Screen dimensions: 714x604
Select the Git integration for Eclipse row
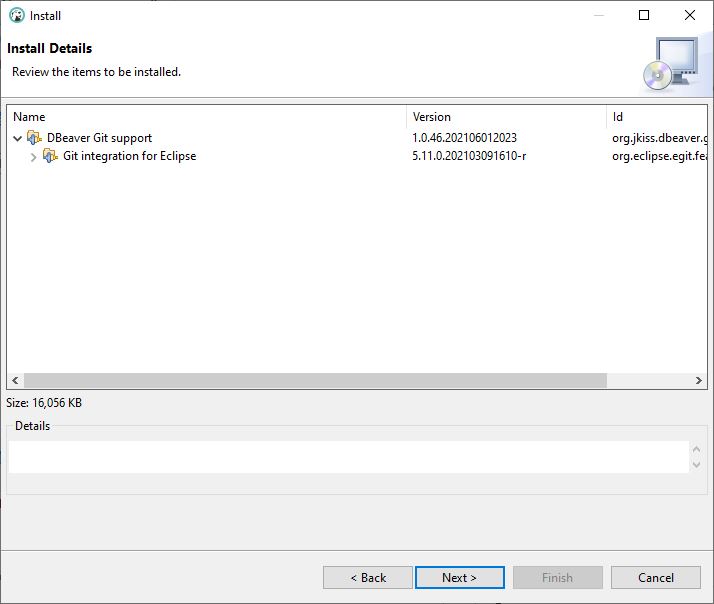[357, 156]
